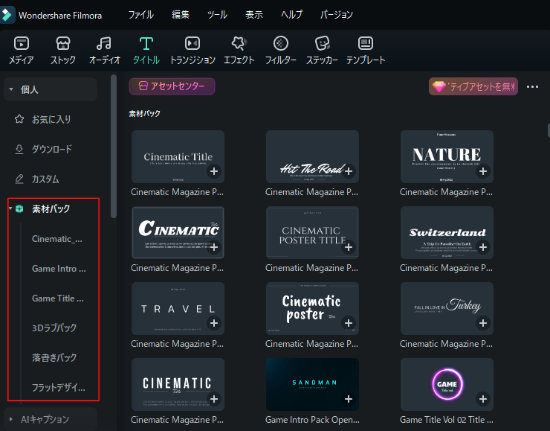Viewport: 550px width, 431px height.
Task: Select the Switzerland title thumbnail
Action: [x=447, y=232]
